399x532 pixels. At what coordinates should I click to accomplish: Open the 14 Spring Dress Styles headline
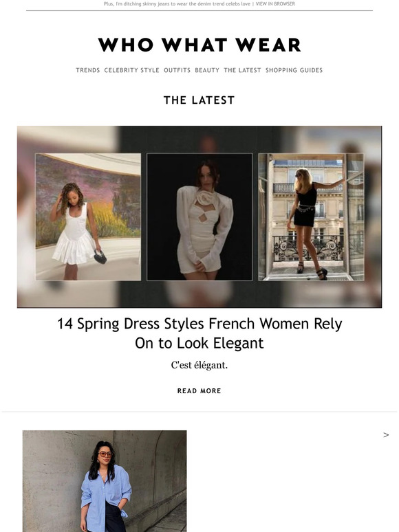[199, 333]
